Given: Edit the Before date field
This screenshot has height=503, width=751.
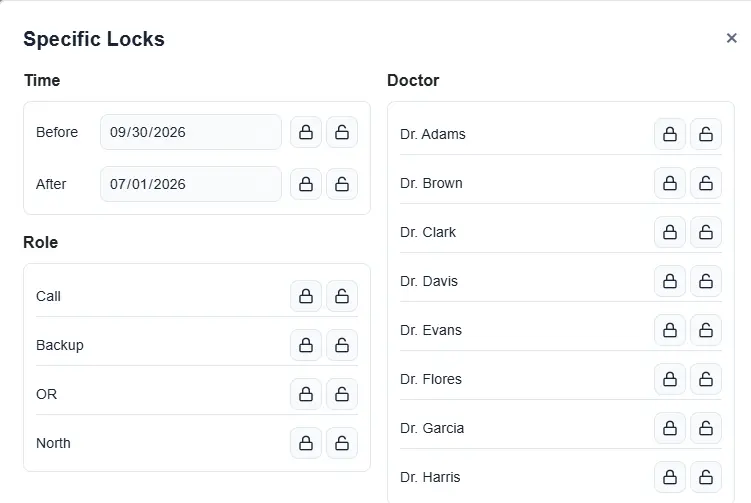Looking at the screenshot, I should tap(191, 132).
